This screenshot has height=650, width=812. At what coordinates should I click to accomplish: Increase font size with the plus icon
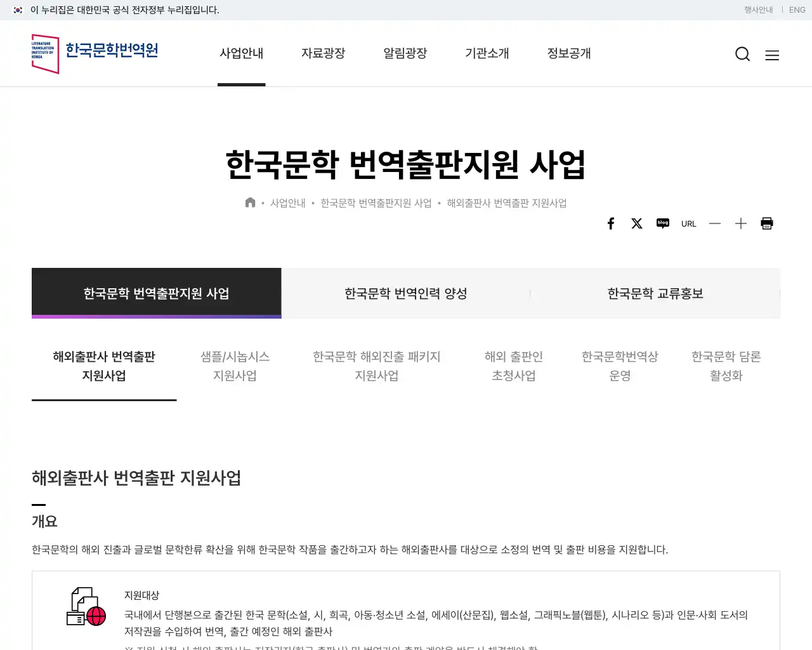tap(740, 223)
